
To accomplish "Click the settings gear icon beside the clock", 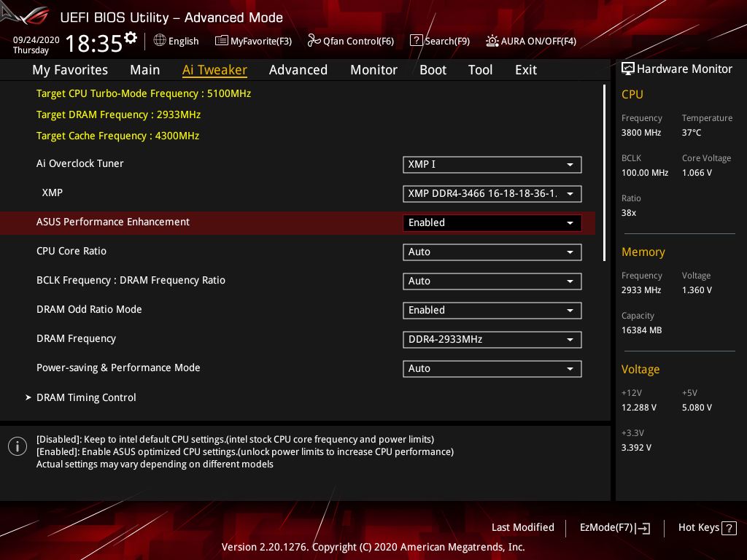I will (131, 38).
